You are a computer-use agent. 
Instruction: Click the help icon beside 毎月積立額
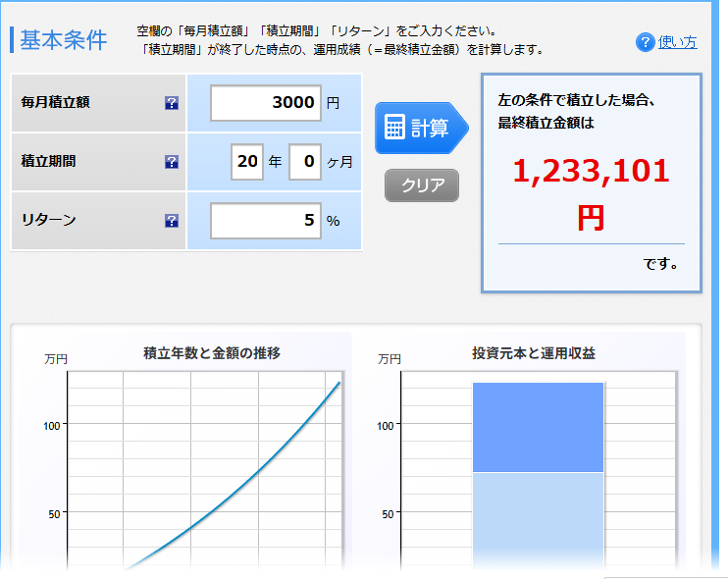click(172, 103)
